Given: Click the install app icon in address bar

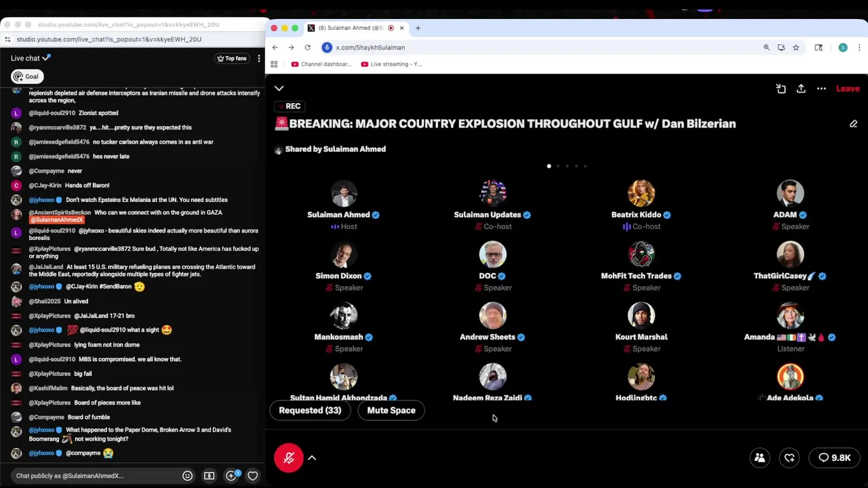Looking at the screenshot, I should point(781,47).
